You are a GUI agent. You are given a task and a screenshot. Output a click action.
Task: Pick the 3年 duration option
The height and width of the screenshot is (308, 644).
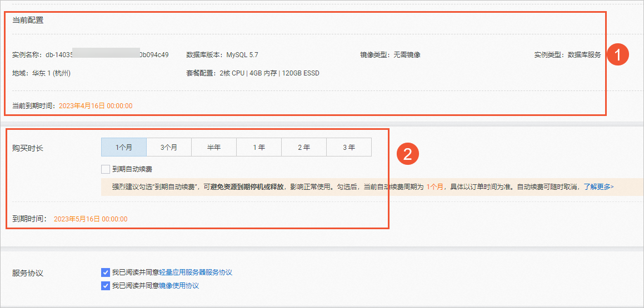[349, 148]
